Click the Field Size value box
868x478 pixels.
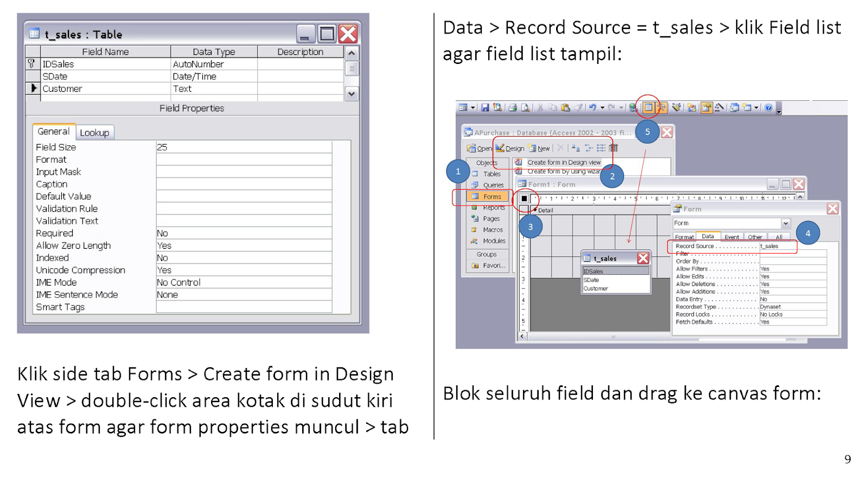(x=244, y=147)
